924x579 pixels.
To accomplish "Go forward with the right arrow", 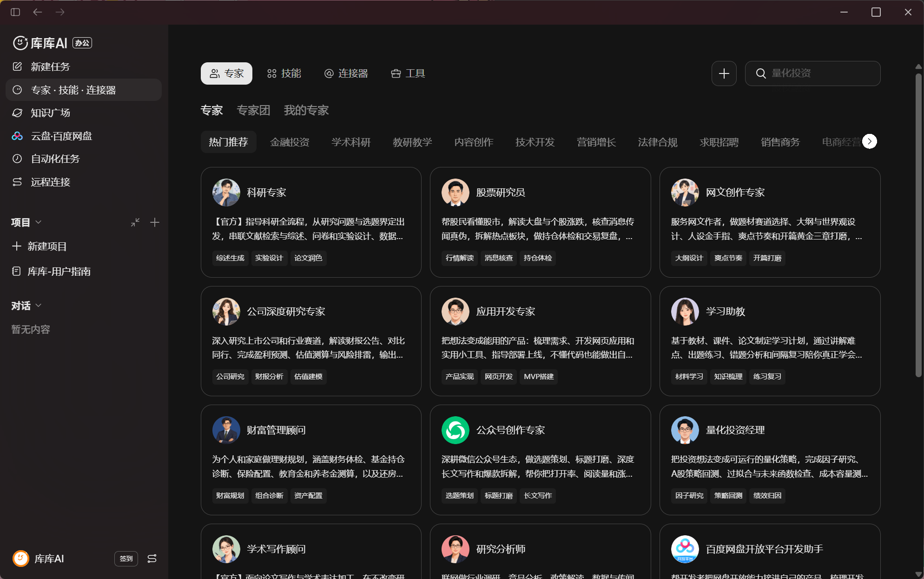I will coord(60,12).
